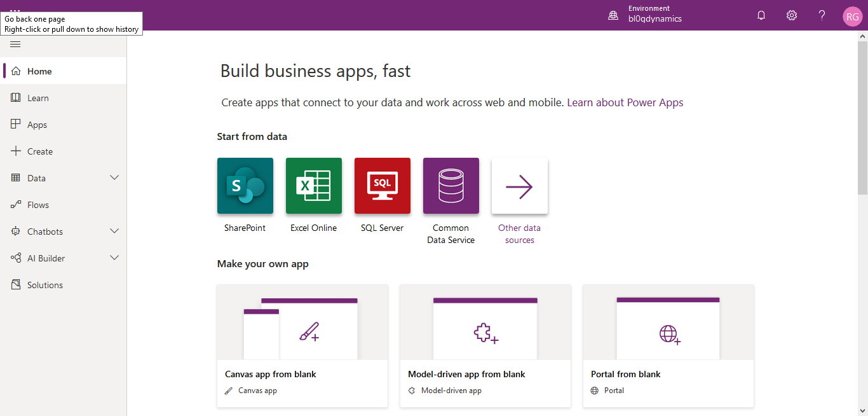Click the Common Data Service label
The width and height of the screenshot is (868, 416).
451,234
